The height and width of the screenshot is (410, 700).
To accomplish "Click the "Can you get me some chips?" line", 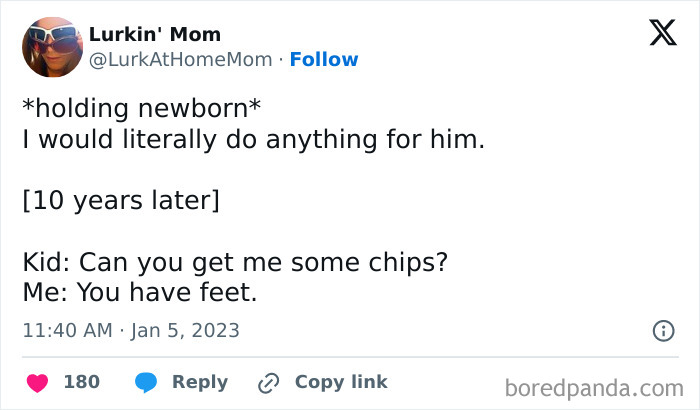I will pos(234,262).
